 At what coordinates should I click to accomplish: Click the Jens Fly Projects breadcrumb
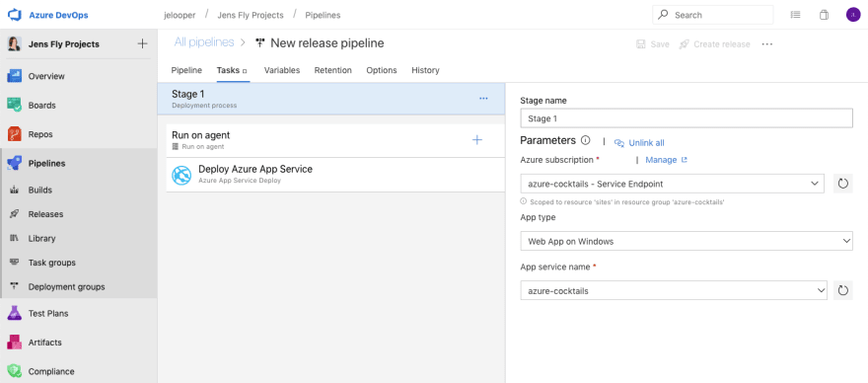coord(251,15)
